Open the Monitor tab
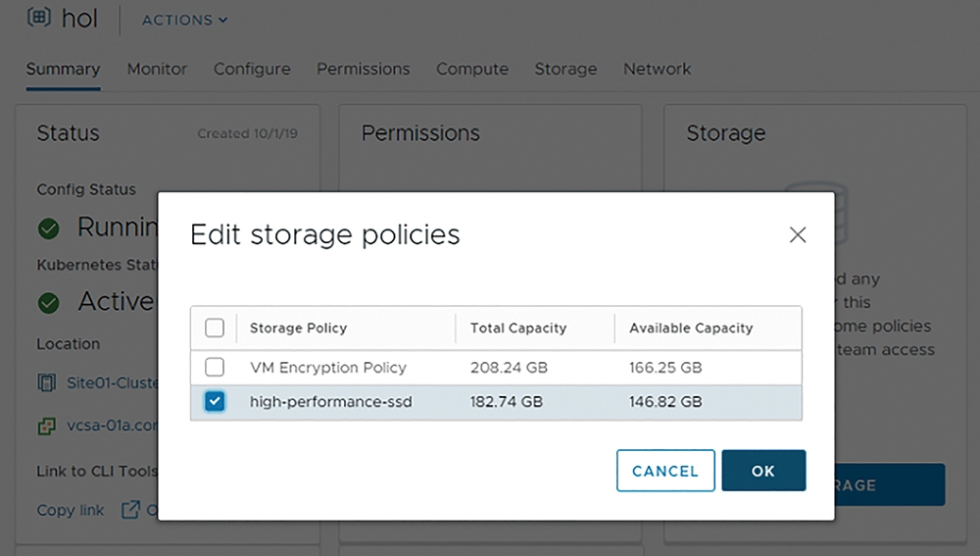 (157, 69)
